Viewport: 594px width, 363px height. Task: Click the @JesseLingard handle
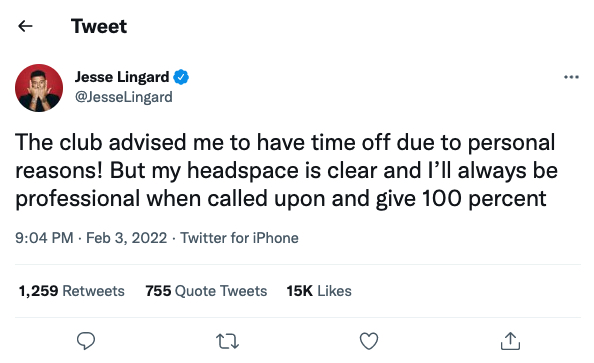(x=123, y=97)
